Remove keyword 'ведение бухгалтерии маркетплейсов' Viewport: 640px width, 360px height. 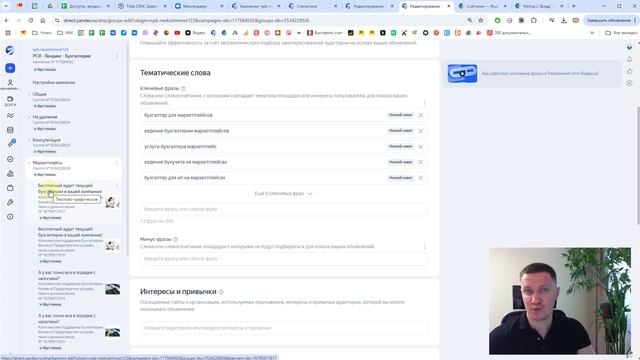(x=420, y=131)
